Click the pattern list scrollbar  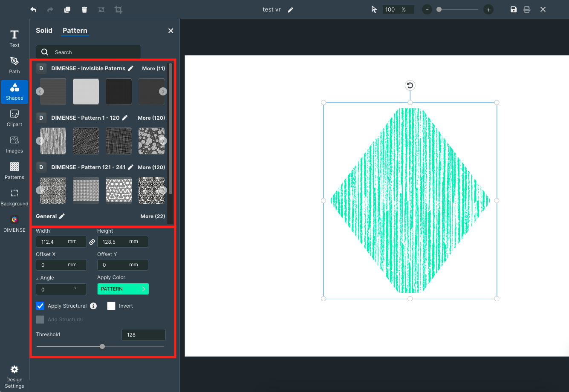(x=170, y=129)
